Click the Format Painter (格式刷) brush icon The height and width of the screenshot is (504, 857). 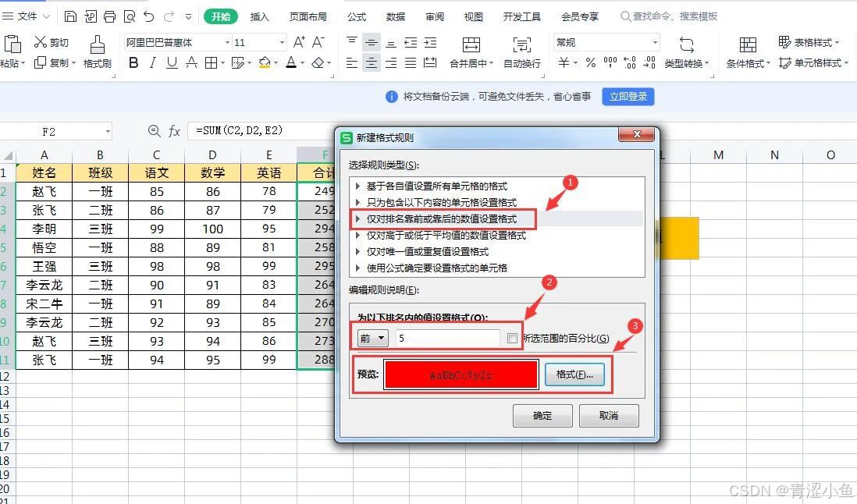[98, 44]
